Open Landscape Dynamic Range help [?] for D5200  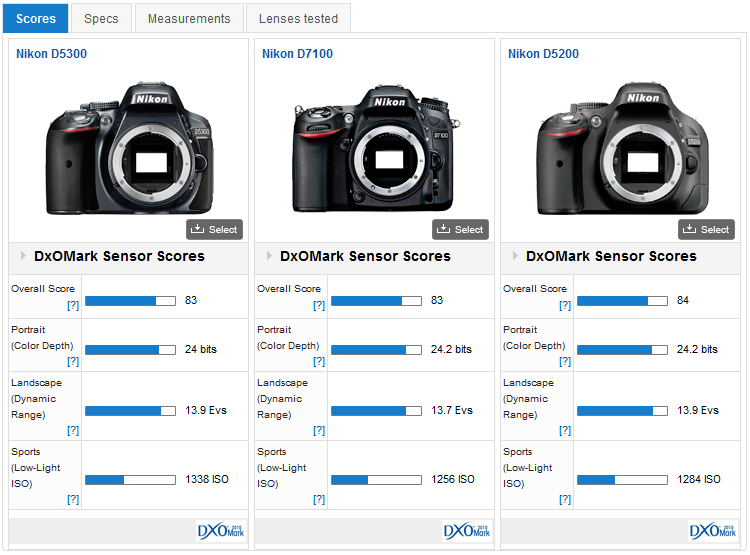(564, 431)
